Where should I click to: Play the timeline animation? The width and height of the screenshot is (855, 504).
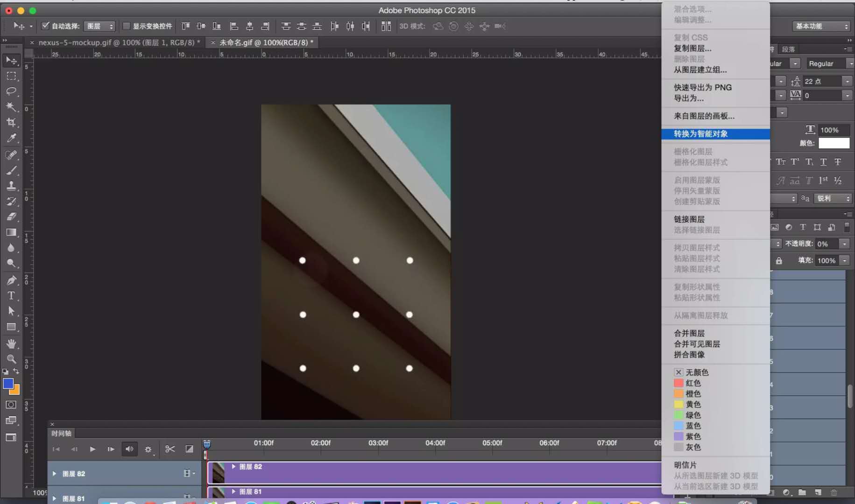(x=92, y=449)
